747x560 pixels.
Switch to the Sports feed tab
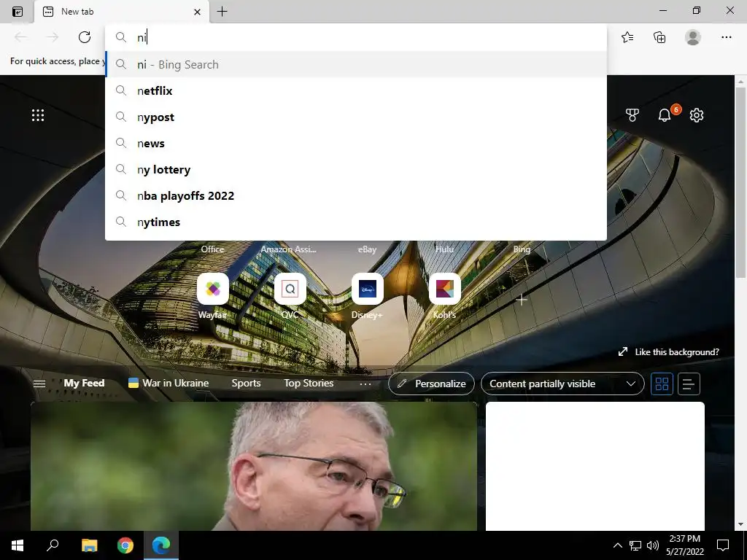(x=246, y=384)
